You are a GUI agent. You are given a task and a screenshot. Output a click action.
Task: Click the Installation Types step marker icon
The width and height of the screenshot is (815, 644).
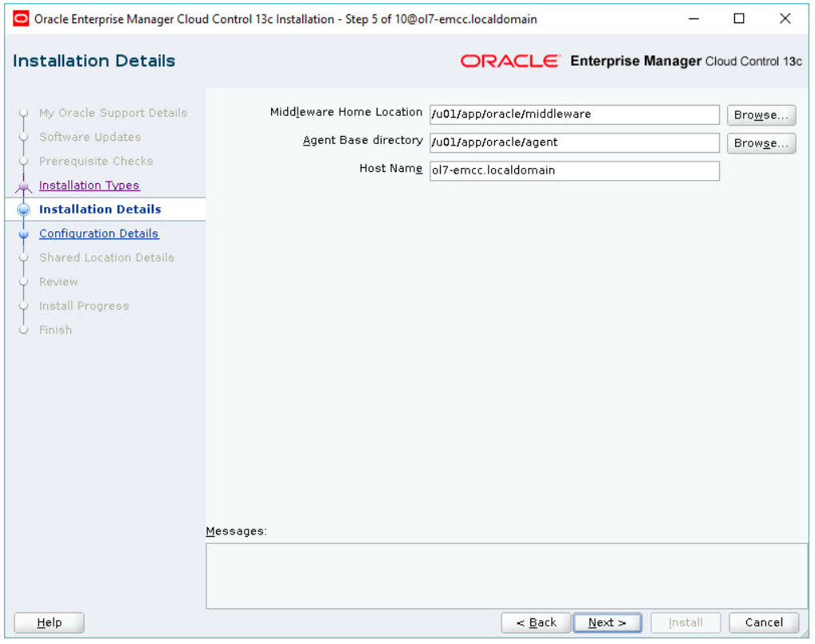[x=23, y=186]
